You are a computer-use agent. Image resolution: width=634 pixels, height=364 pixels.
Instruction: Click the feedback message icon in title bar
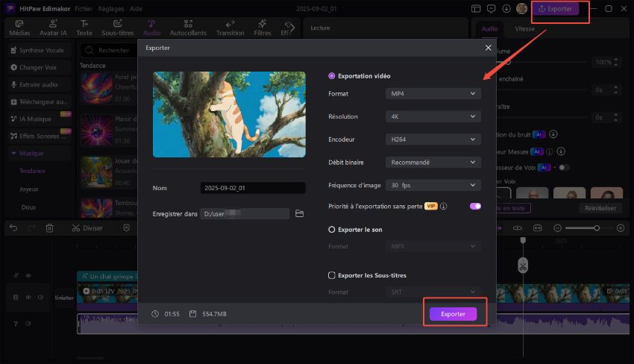pos(492,8)
